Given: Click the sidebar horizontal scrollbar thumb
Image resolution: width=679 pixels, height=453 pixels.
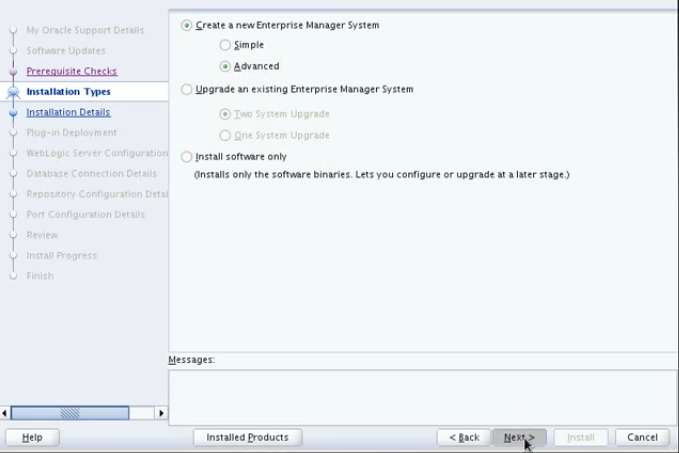Looking at the screenshot, I should 70,413.
